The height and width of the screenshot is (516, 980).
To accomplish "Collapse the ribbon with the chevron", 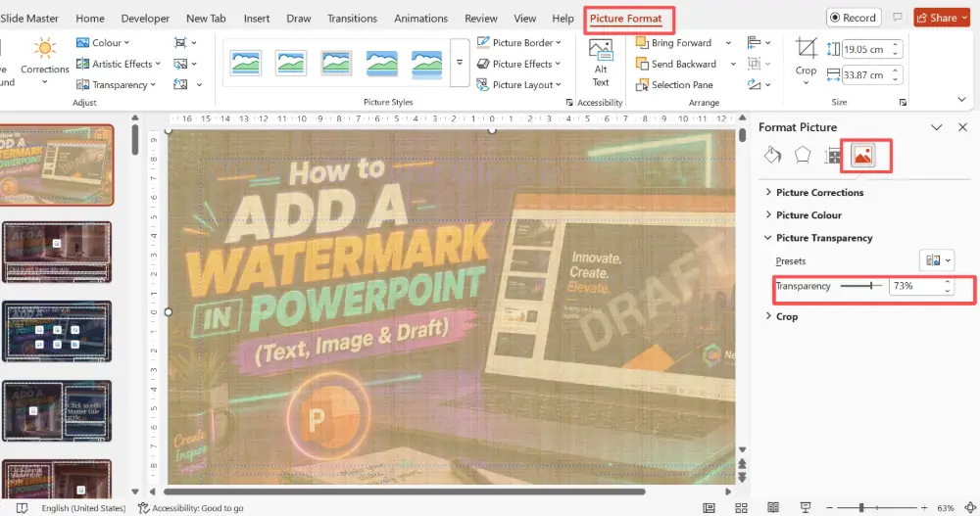I will point(961,99).
